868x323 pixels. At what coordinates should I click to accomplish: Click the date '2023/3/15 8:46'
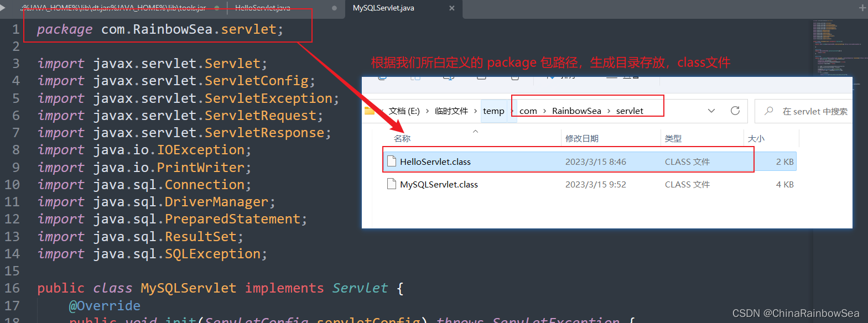coord(596,161)
